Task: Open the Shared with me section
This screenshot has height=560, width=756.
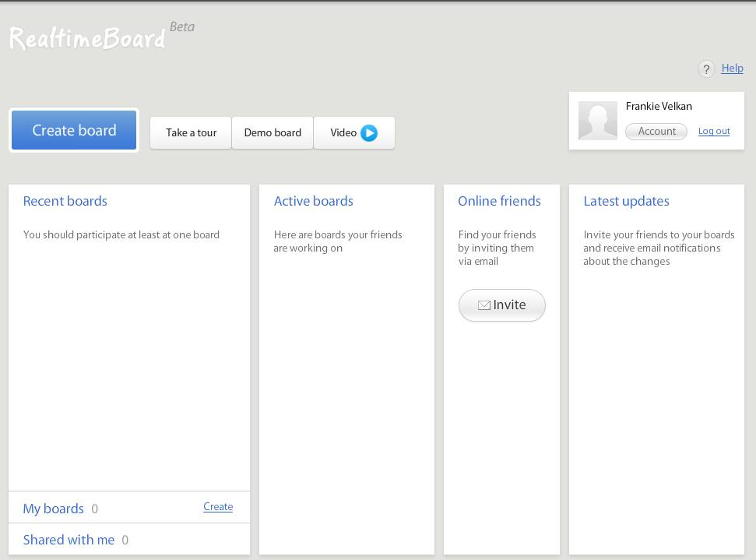Action: coord(69,540)
